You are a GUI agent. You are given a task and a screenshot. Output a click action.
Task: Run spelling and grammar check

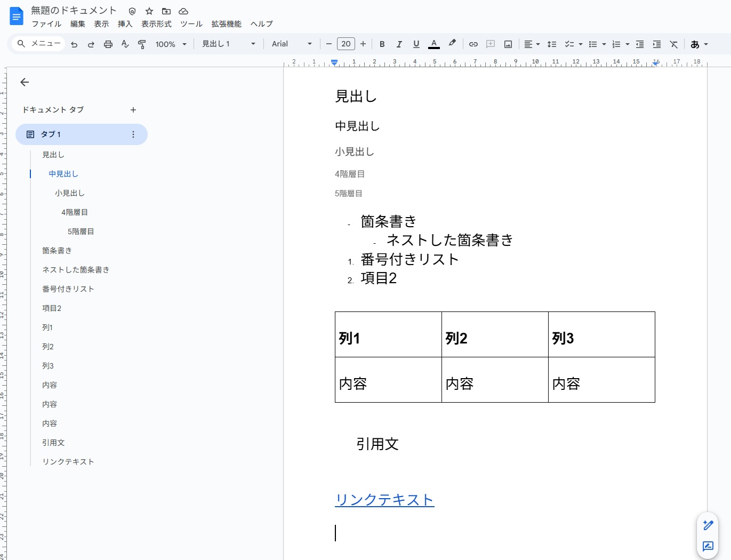tap(125, 44)
